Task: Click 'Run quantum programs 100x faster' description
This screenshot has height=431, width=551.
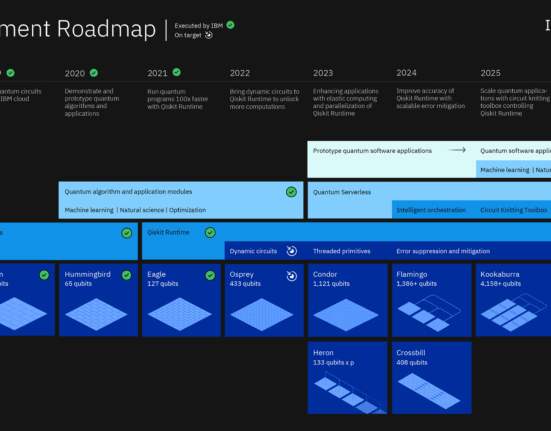Action: 177,99
